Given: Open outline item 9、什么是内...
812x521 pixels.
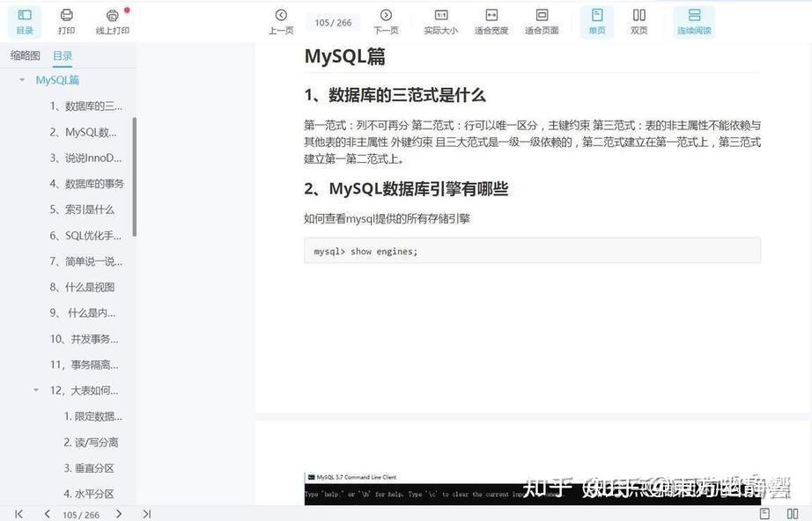Looking at the screenshot, I should coord(82,313).
